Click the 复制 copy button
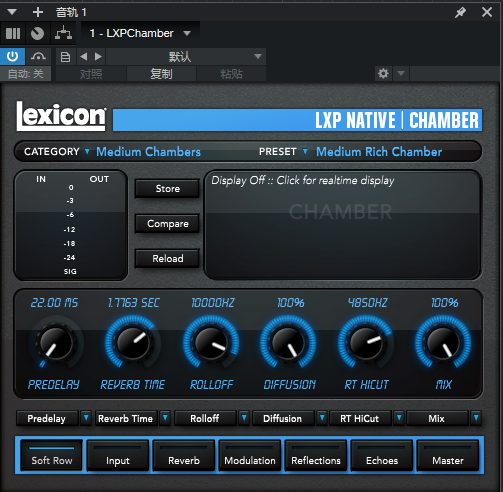The width and height of the screenshot is (503, 492). 161,74
